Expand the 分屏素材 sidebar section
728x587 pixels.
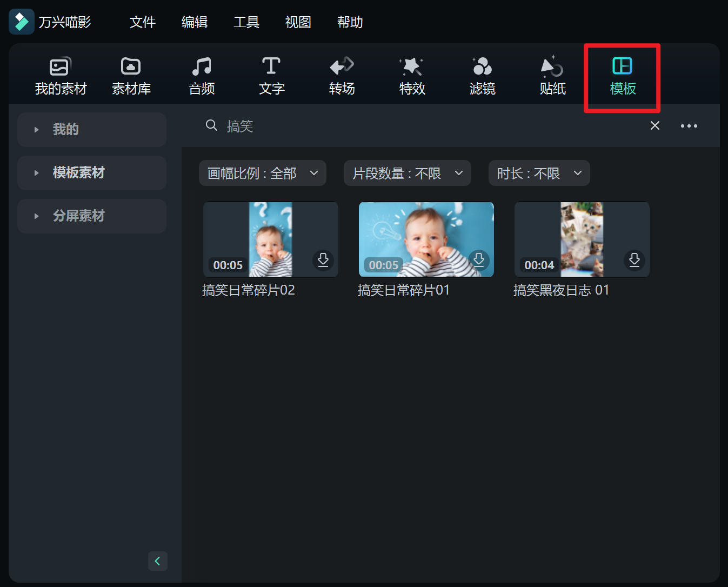tap(91, 216)
